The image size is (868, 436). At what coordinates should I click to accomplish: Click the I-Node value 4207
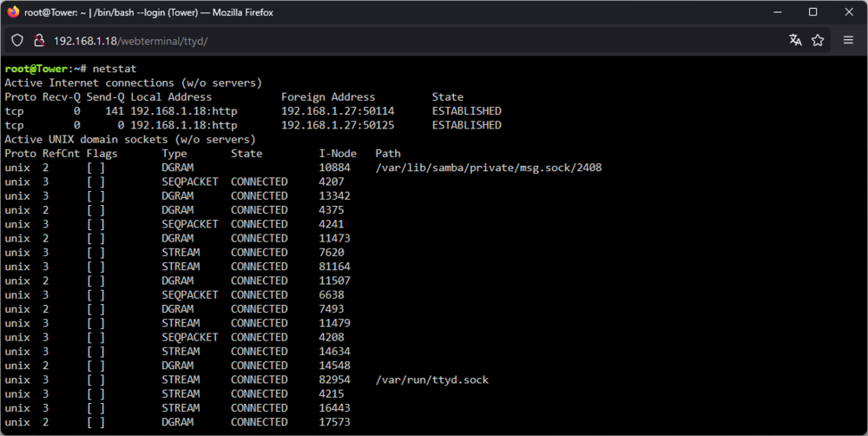(x=332, y=182)
